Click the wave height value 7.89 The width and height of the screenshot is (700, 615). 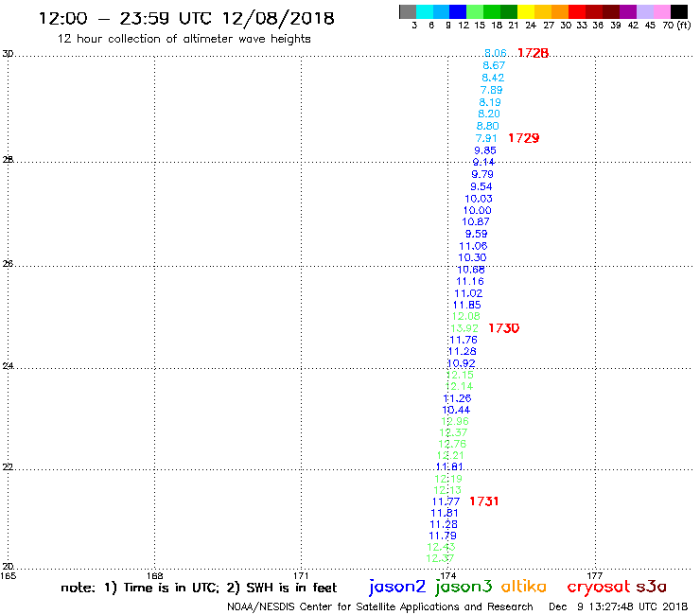point(491,90)
